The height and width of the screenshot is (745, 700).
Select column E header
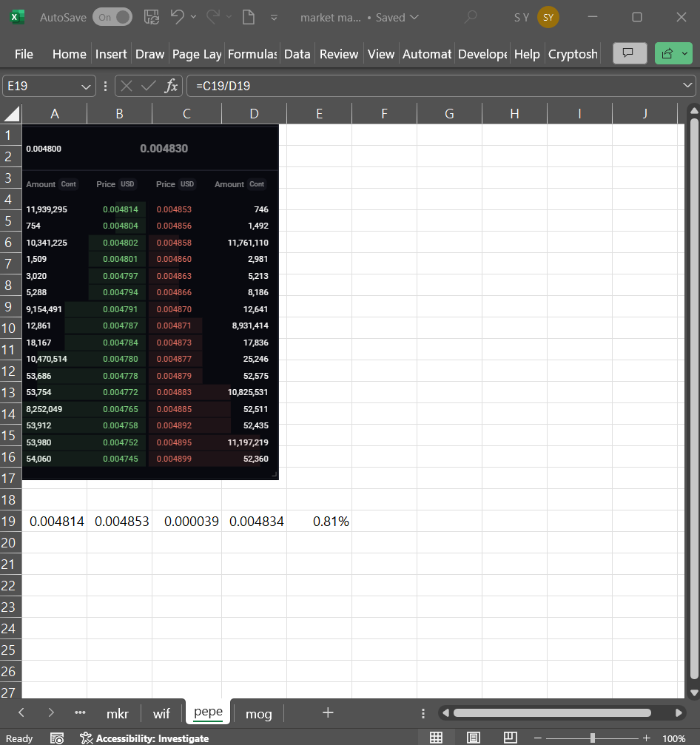point(319,113)
